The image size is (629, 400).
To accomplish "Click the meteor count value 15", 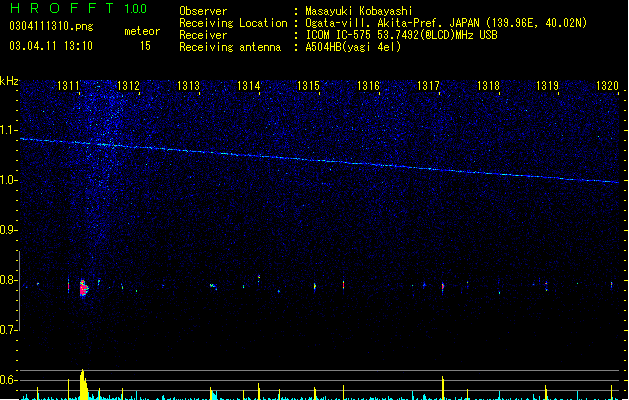I will 145,46.
